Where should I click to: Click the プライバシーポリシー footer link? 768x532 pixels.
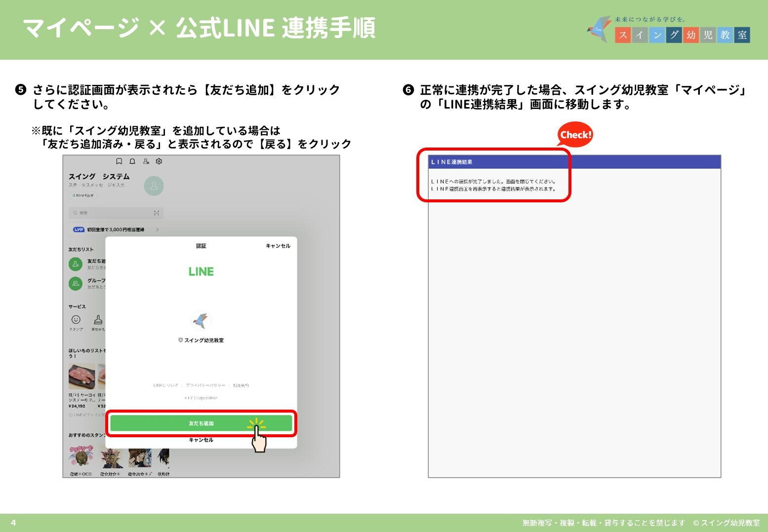pyautogui.click(x=205, y=385)
